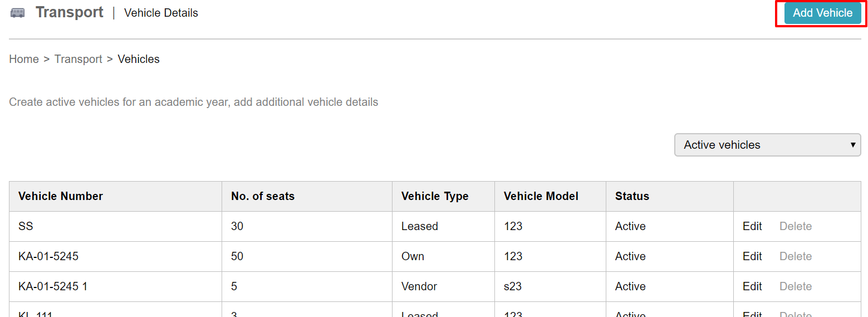Image resolution: width=868 pixels, height=317 pixels.
Task: Click the 50 seats cell
Action: coord(307,256)
